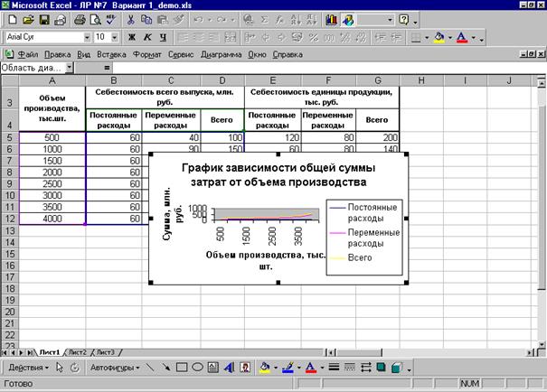Click the Save icon in the toolbar

coord(44,19)
